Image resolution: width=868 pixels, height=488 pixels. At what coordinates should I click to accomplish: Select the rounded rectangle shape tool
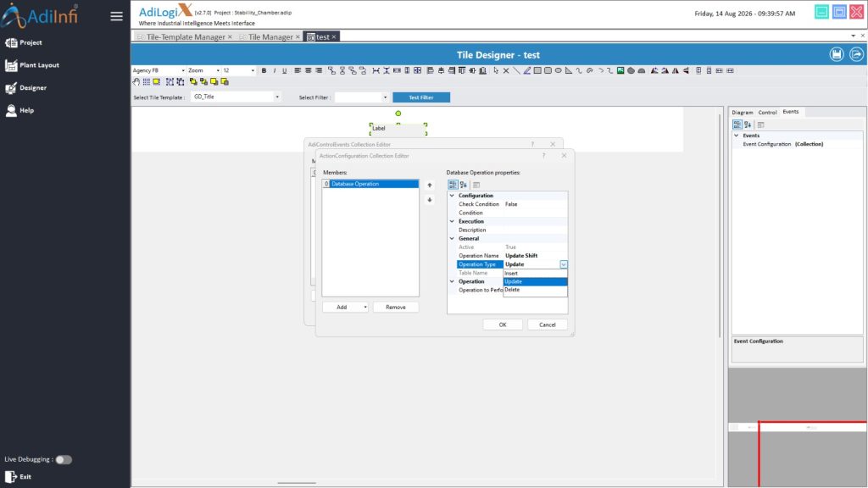pos(548,71)
